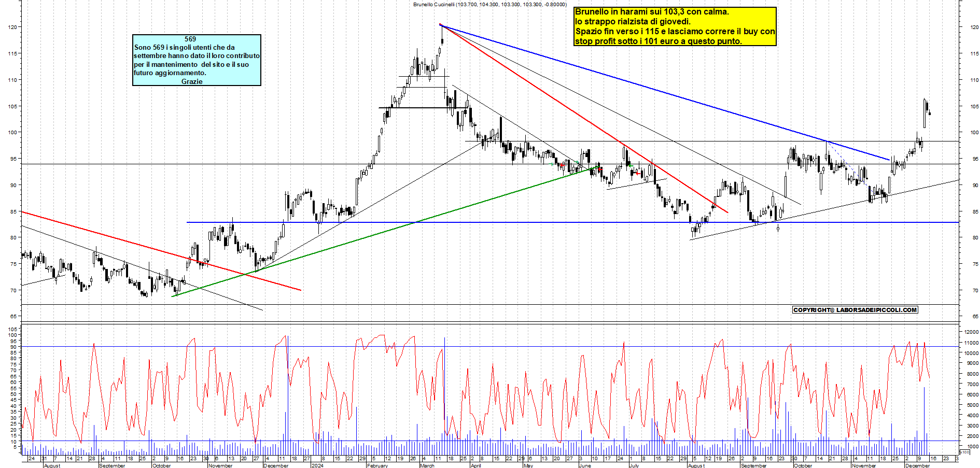Select the '6000' volume scale label

973,394
